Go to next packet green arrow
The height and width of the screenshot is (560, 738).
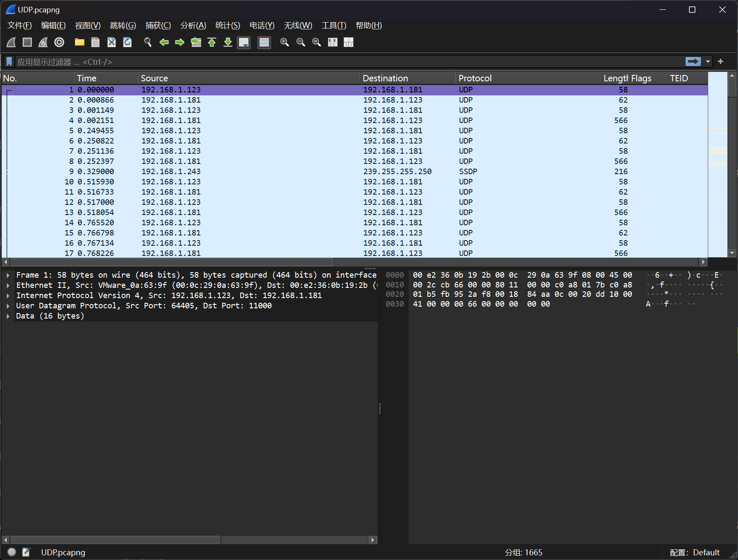pos(180,42)
